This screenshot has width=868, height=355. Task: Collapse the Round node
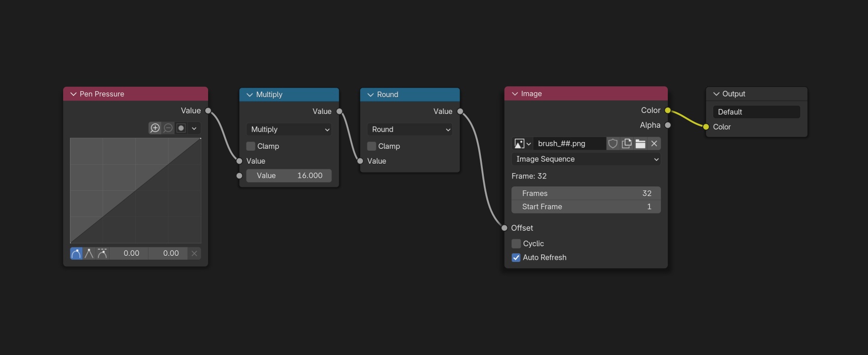[x=370, y=95]
